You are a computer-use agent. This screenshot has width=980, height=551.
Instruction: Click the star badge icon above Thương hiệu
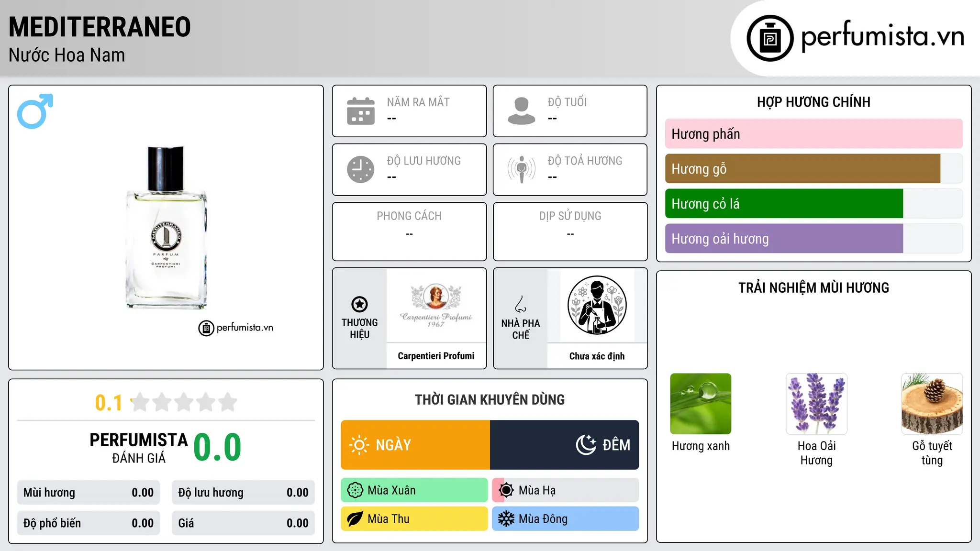tap(359, 304)
